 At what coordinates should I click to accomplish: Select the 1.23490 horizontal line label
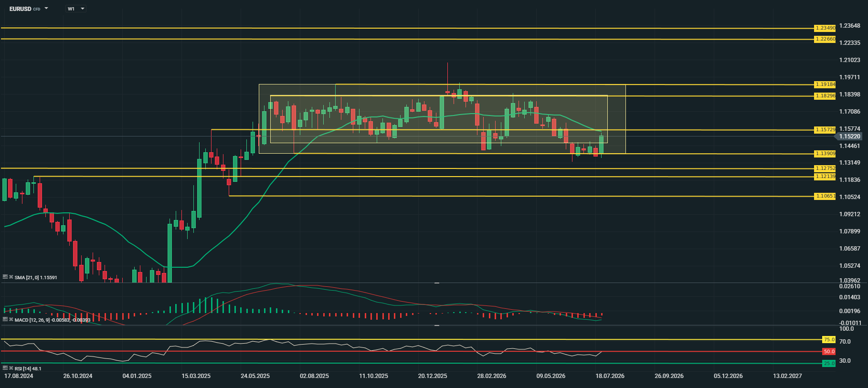[825, 28]
